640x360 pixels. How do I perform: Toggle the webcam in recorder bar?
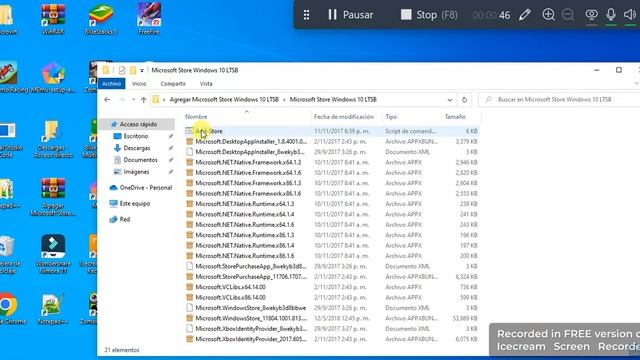point(591,15)
